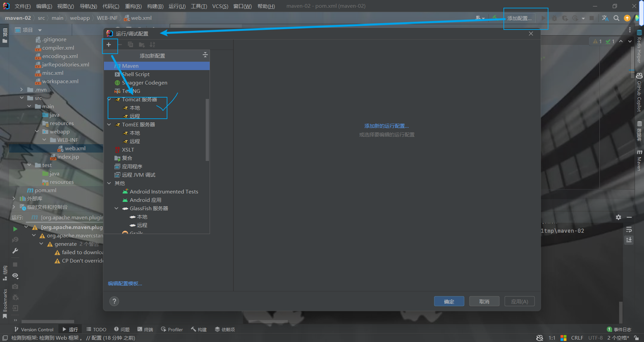Click the next highlighted error down arrow

click(630, 41)
